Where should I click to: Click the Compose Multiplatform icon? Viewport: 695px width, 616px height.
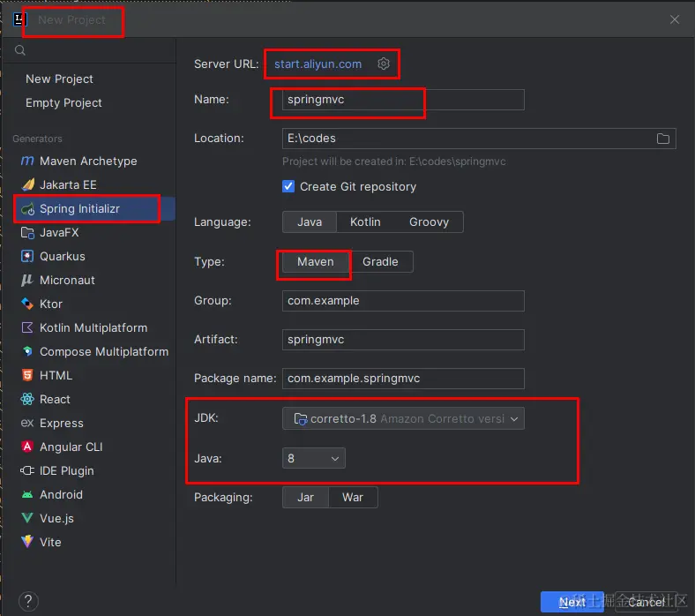click(x=27, y=351)
